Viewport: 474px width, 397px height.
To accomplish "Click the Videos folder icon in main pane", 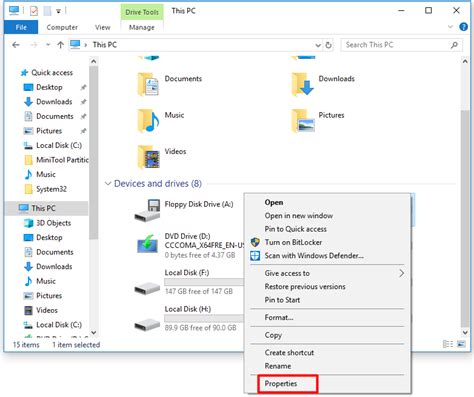I will [149, 157].
